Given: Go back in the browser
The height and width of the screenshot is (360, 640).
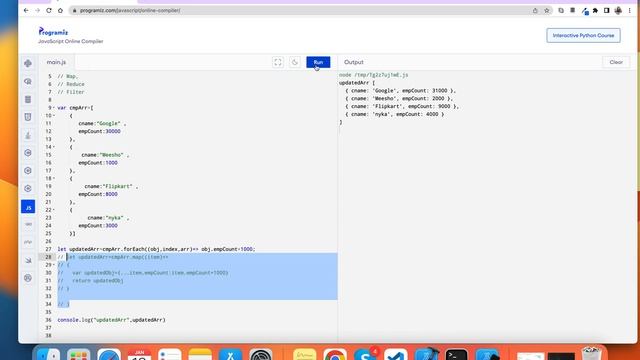Looking at the screenshot, I should pyautogui.click(x=26, y=10).
